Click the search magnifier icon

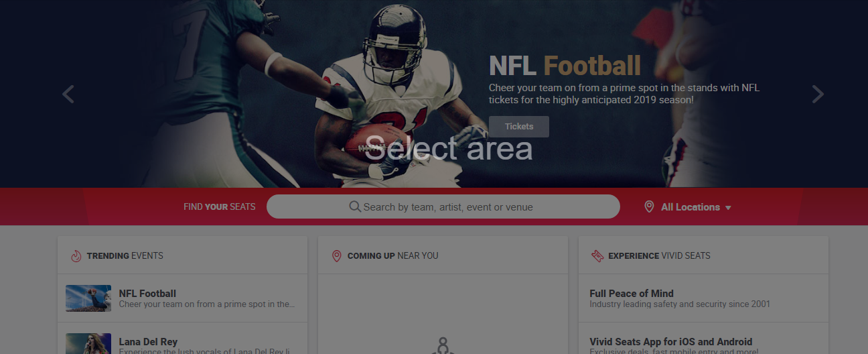click(x=355, y=206)
